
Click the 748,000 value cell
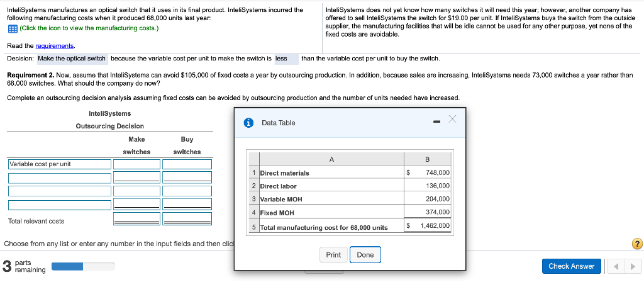coord(428,172)
